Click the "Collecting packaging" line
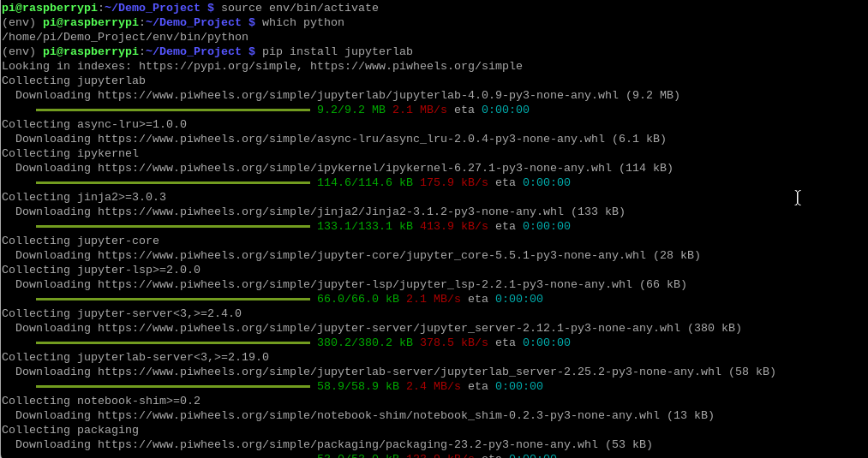The image size is (868, 458). 70,430
